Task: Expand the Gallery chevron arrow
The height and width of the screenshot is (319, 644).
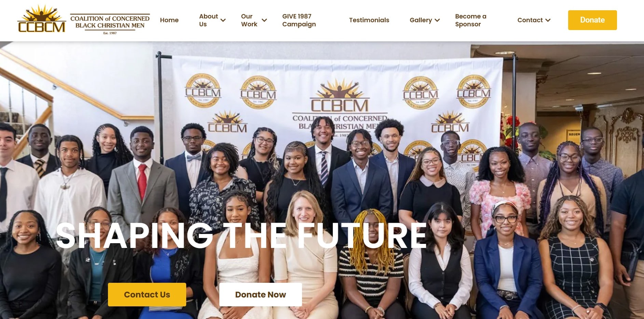Action: point(437,20)
